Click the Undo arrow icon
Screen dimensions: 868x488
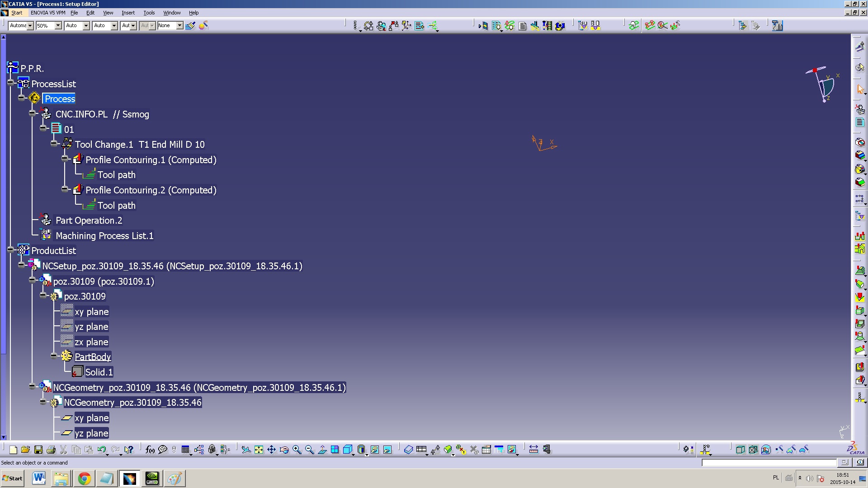point(102,450)
